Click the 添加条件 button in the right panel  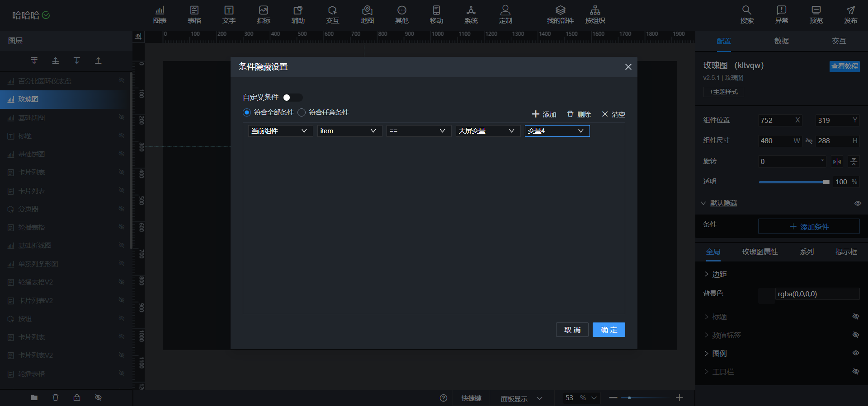tap(809, 226)
